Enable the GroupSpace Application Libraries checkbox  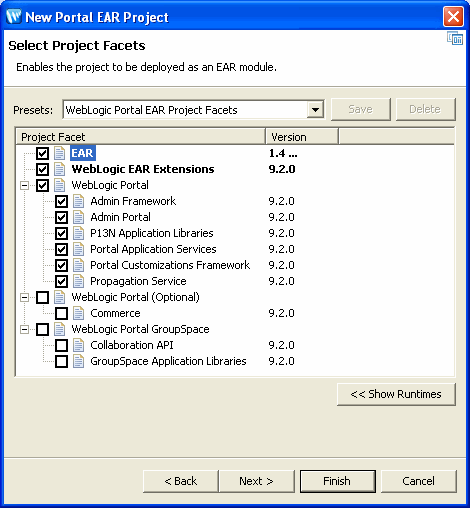[x=61, y=361]
